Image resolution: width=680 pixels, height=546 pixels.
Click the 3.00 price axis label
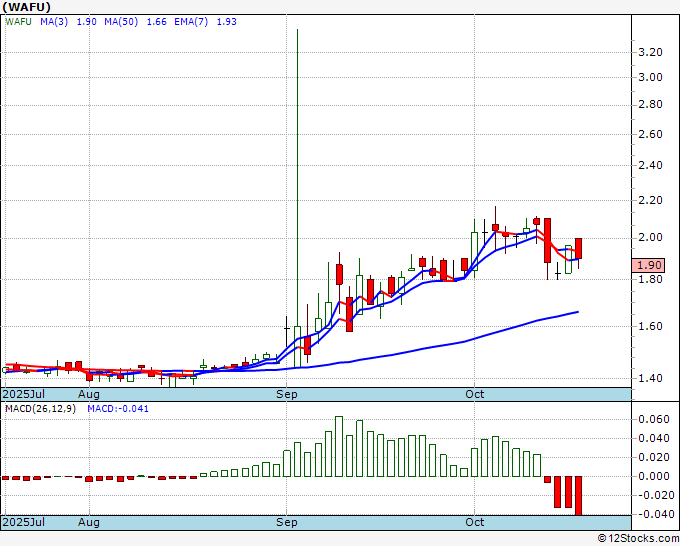coord(651,78)
